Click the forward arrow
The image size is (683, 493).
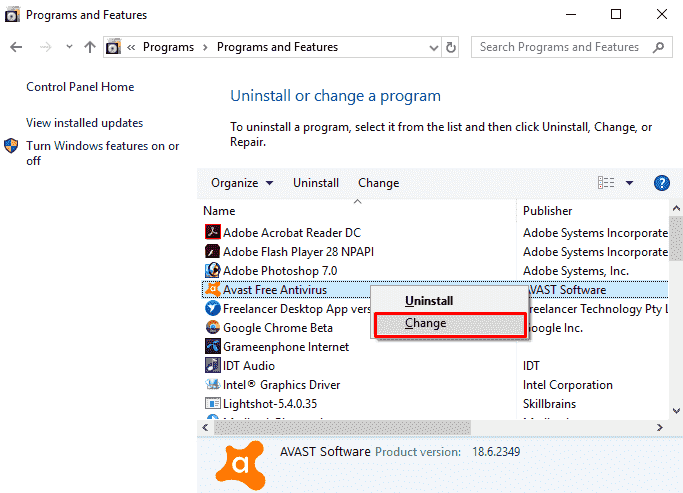click(x=45, y=47)
